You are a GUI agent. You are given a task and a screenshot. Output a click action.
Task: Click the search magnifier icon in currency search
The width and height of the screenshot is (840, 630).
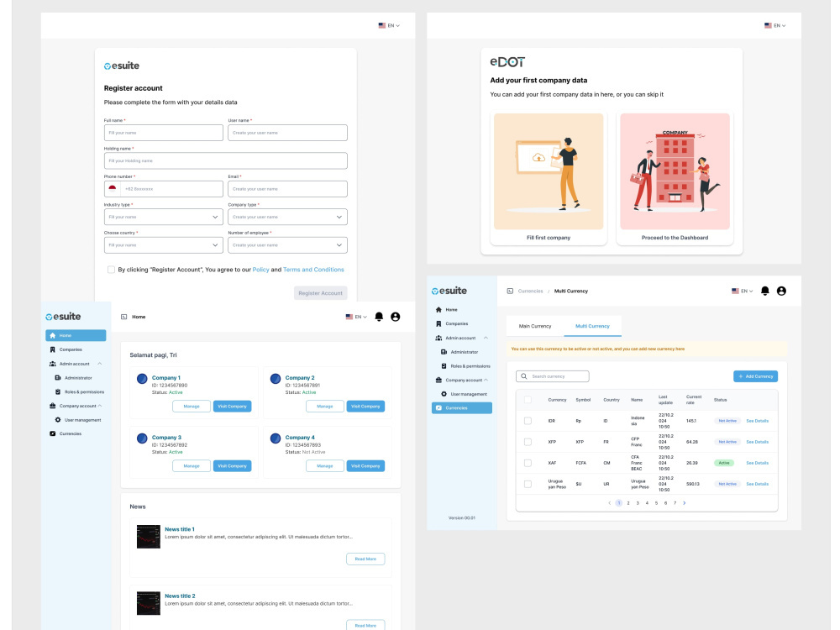[x=524, y=376]
